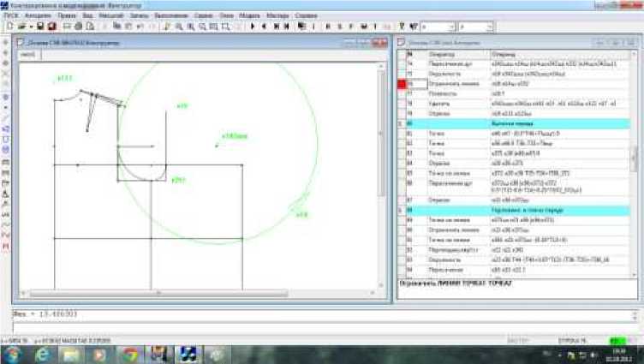This screenshot has height=364, width=644.
Task: Click the icon immediately left of first combo box
Action: [414, 27]
